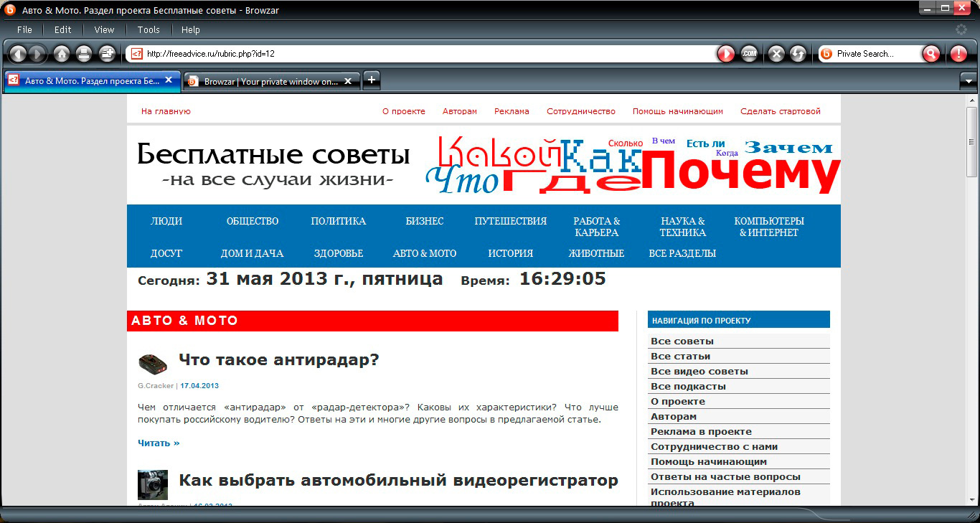This screenshot has height=523, width=980.
Task: Open the top Авторам link
Action: [x=460, y=111]
